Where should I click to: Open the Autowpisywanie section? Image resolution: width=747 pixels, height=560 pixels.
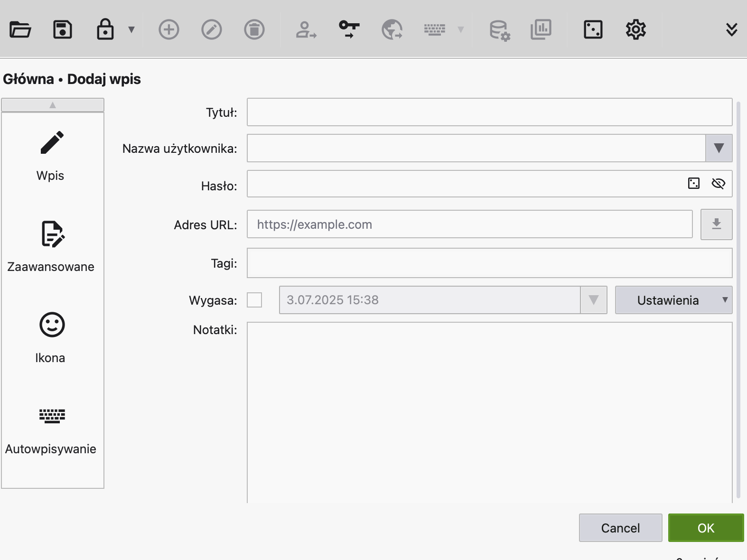coord(51,429)
